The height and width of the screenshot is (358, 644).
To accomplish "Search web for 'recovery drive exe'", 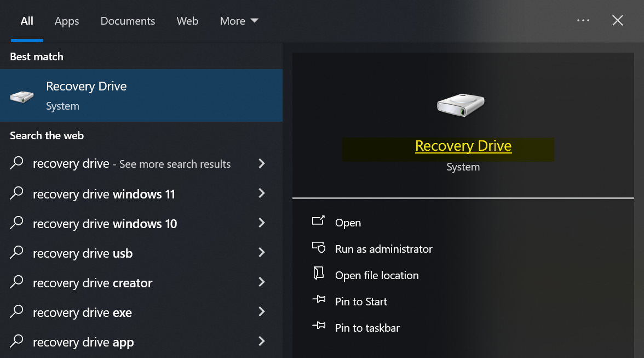I will point(82,312).
